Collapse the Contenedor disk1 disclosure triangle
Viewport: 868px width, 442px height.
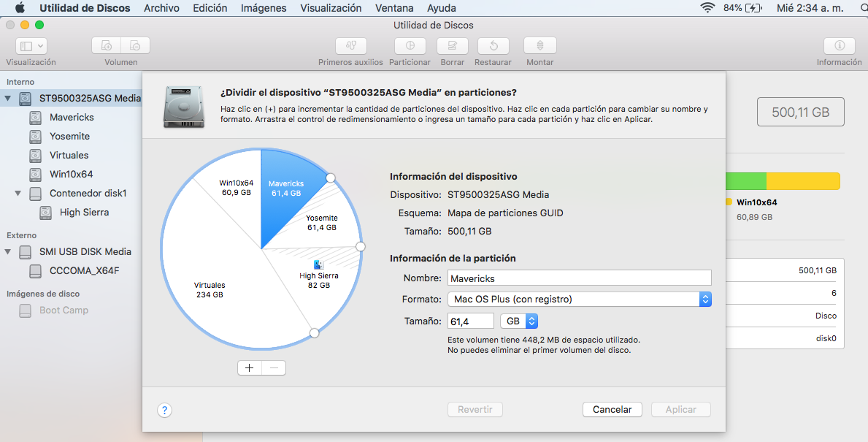point(18,194)
